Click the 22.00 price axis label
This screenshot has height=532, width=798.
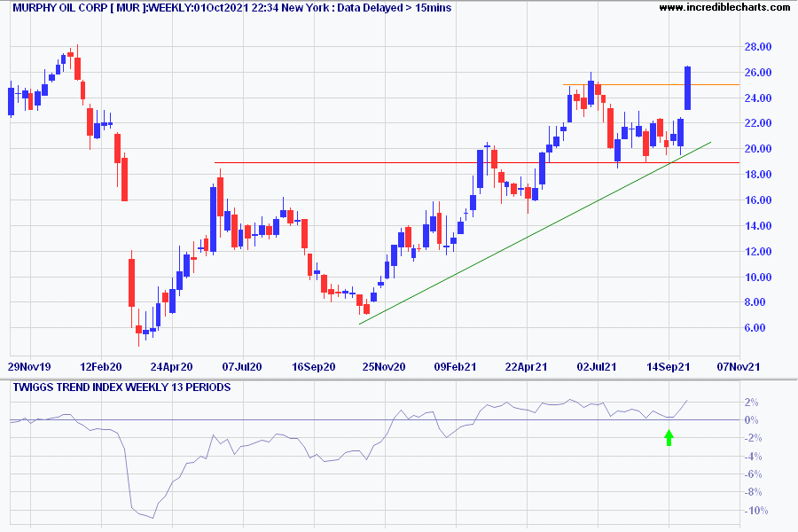[x=758, y=123]
